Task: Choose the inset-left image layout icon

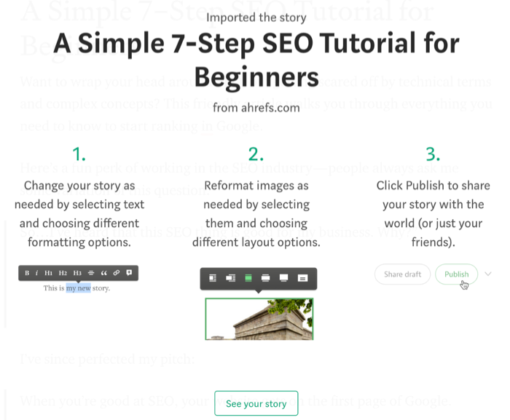Action: point(213,278)
